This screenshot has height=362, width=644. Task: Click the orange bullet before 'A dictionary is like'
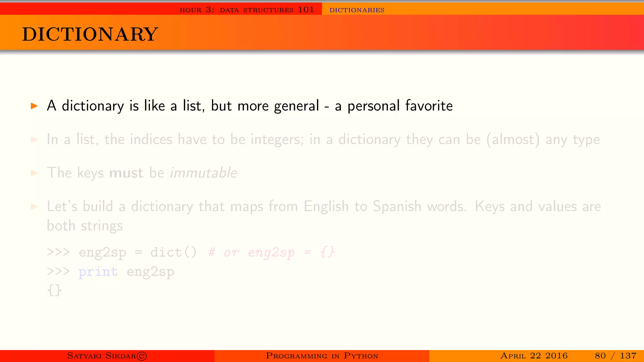pyautogui.click(x=34, y=106)
